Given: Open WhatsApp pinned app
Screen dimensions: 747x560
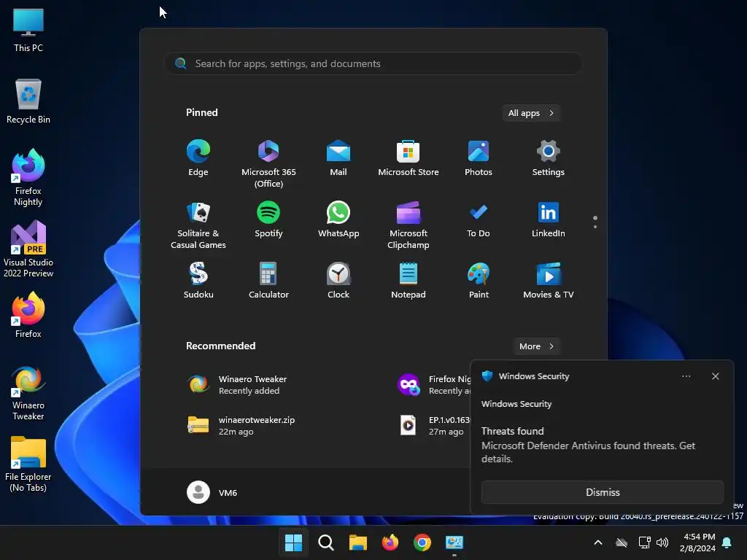Looking at the screenshot, I should tap(338, 219).
